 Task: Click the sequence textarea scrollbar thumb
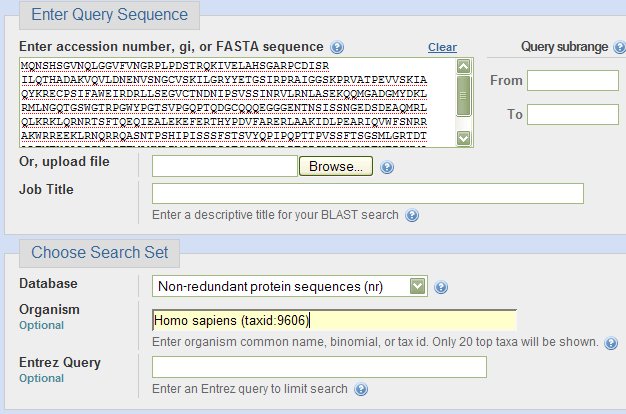[464, 96]
